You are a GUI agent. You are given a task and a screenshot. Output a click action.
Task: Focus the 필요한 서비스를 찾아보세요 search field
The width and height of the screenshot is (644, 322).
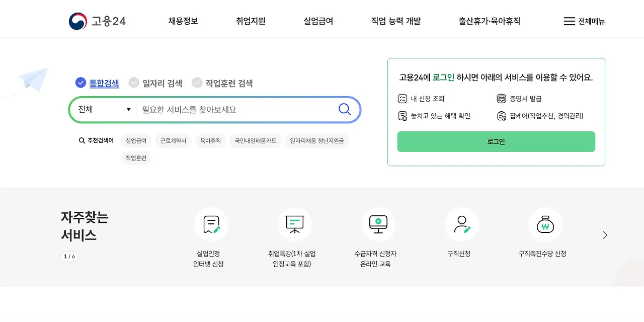point(236,109)
